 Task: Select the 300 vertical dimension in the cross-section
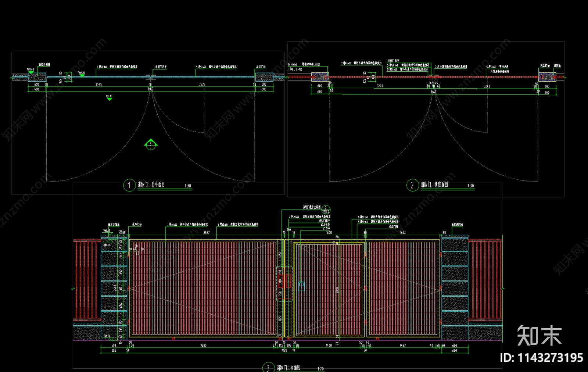pos(373,77)
